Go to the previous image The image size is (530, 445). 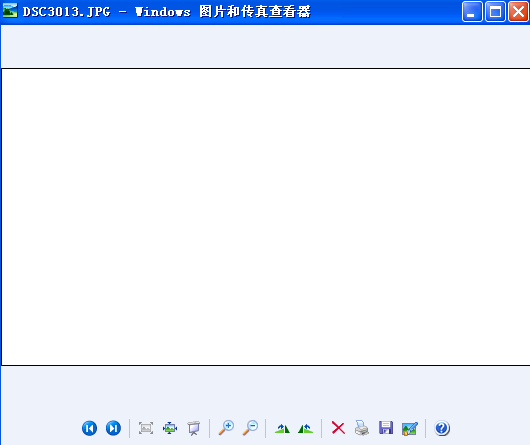(90, 428)
